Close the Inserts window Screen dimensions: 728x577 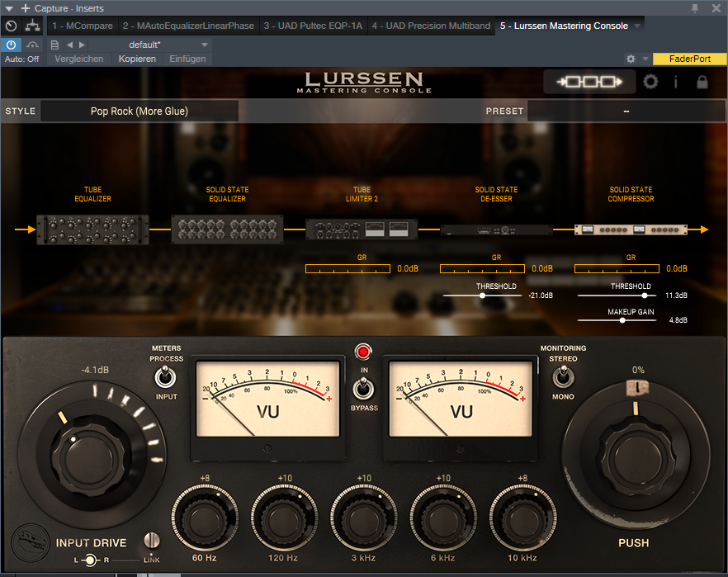(716, 8)
